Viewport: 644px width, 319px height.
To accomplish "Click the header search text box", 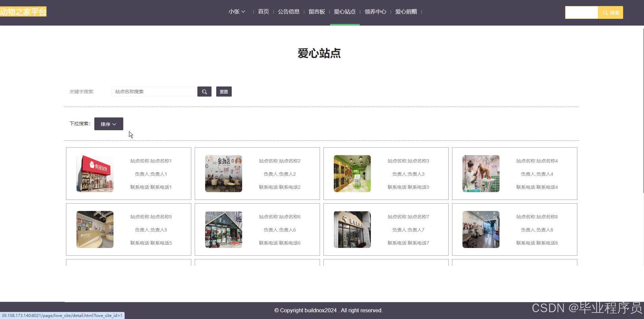I will [581, 12].
